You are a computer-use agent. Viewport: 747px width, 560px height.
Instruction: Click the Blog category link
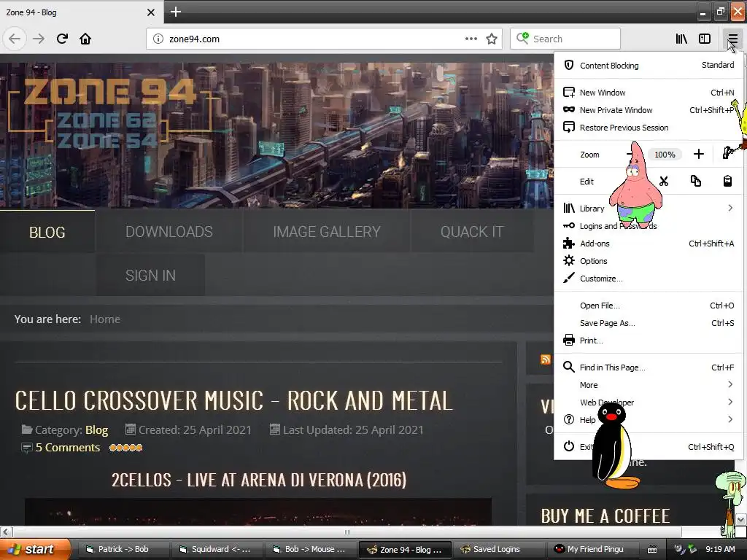click(x=97, y=430)
